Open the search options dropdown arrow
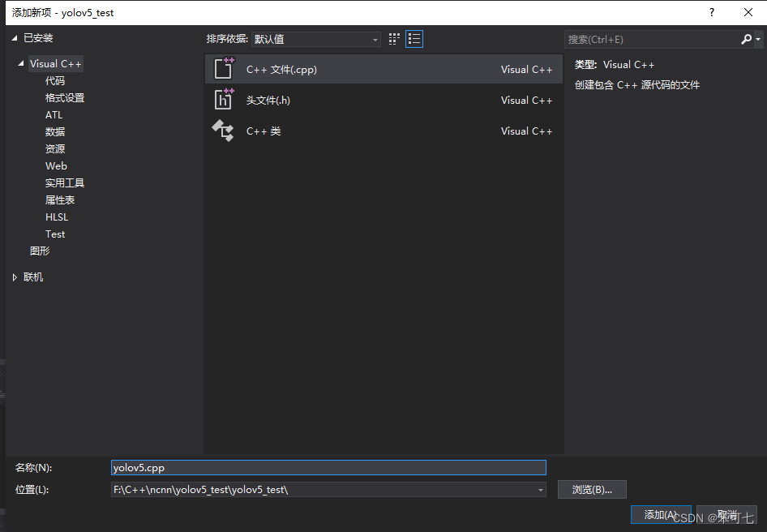This screenshot has height=532, width=767. pos(758,40)
